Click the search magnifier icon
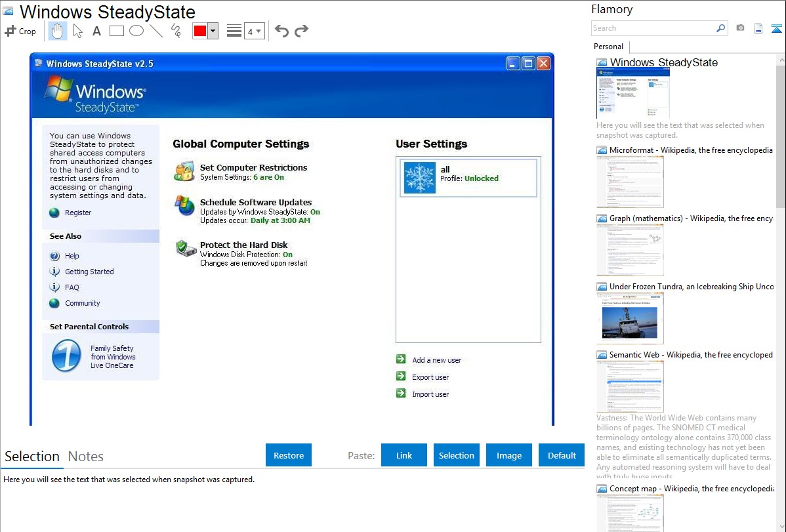The height and width of the screenshot is (532, 786). (x=720, y=28)
